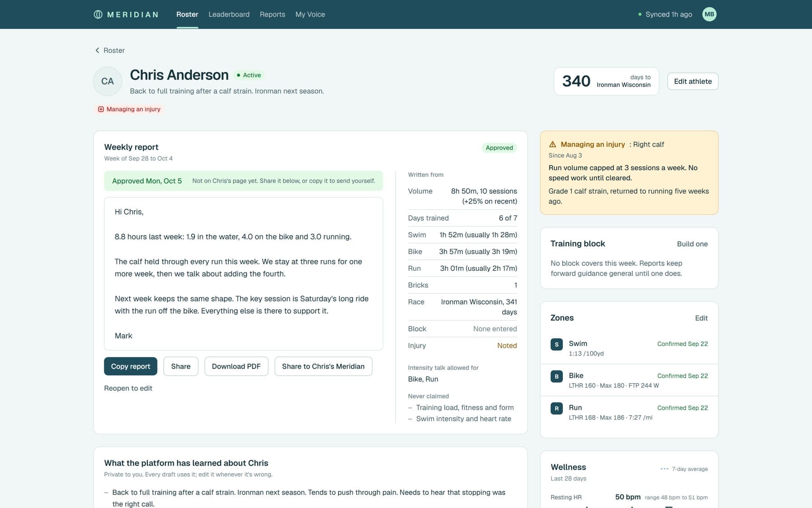
Task: Click Bike 'Confirmed Sep 22' text
Action: click(682, 376)
